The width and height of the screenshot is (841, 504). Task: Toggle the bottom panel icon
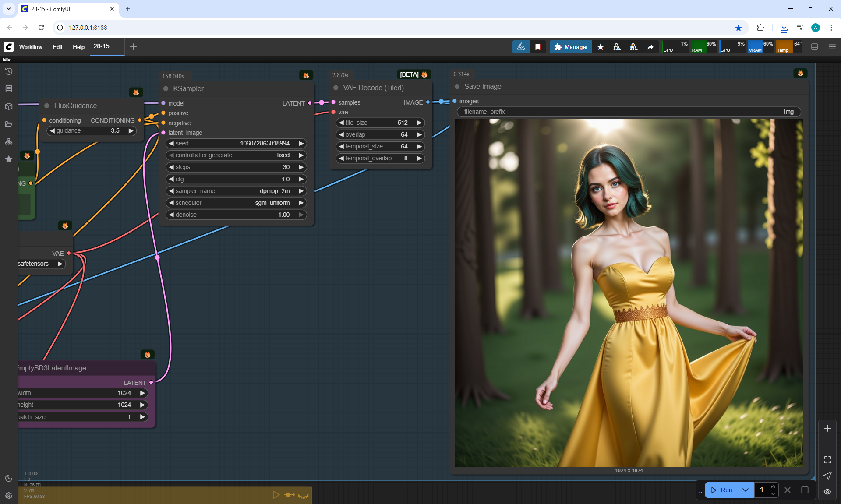[x=814, y=47]
